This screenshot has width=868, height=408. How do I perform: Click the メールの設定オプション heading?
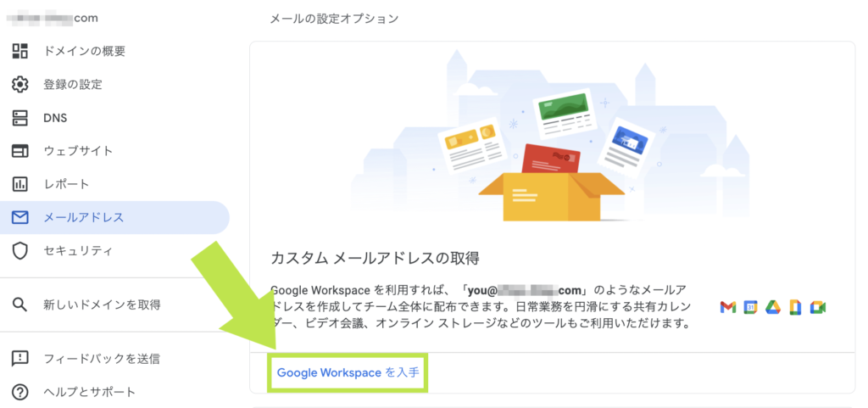[334, 19]
